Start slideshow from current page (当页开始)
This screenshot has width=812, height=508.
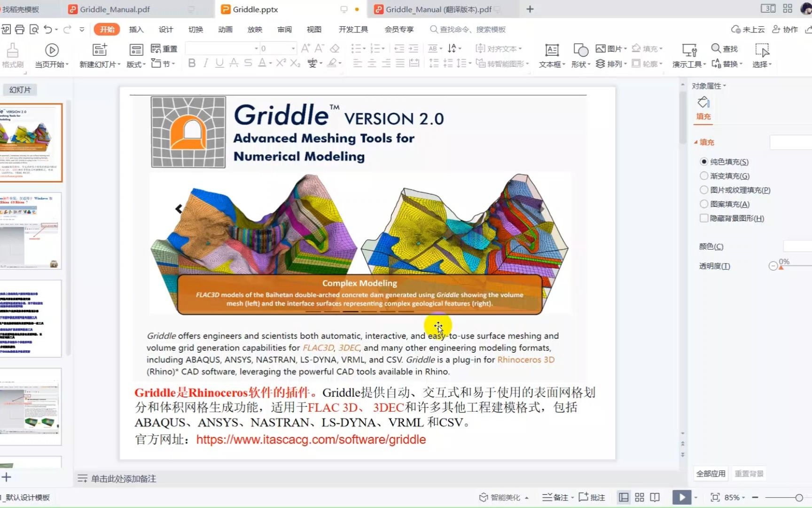(x=52, y=56)
